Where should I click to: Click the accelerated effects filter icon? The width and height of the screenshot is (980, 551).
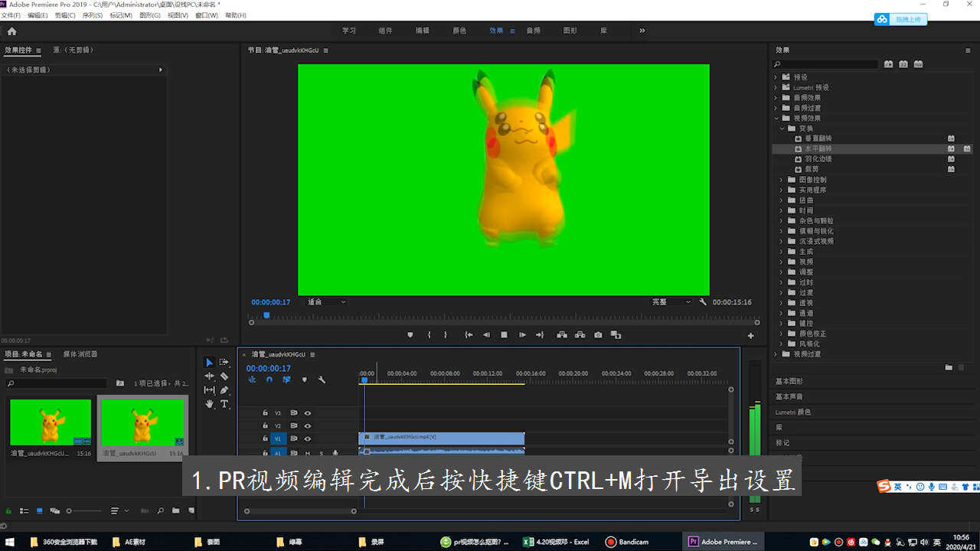click(x=888, y=64)
